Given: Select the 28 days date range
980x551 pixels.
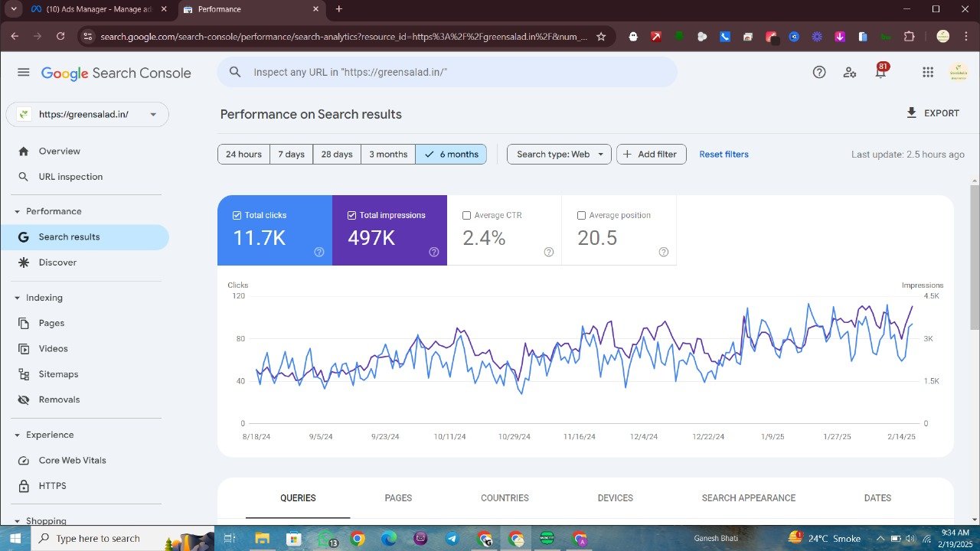Looking at the screenshot, I should [337, 155].
